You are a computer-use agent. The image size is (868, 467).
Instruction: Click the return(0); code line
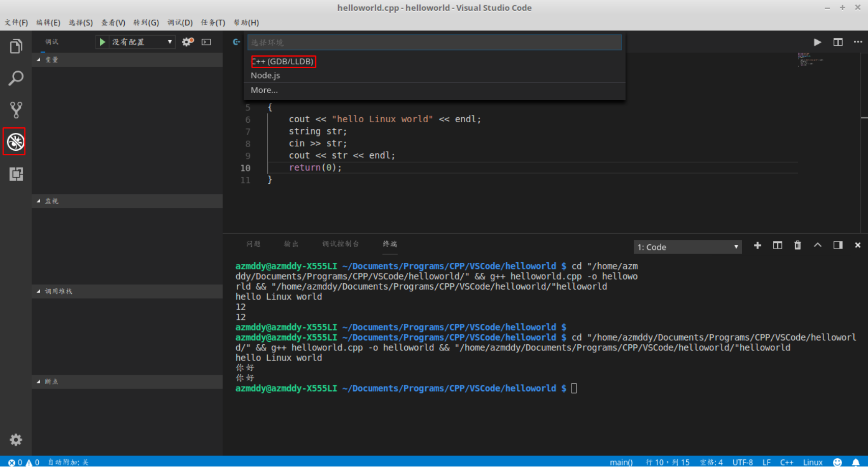315,168
